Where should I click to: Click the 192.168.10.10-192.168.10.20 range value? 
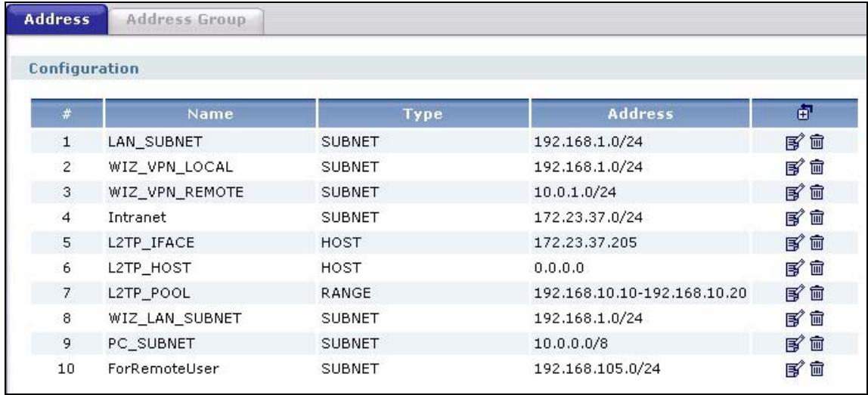641,293
